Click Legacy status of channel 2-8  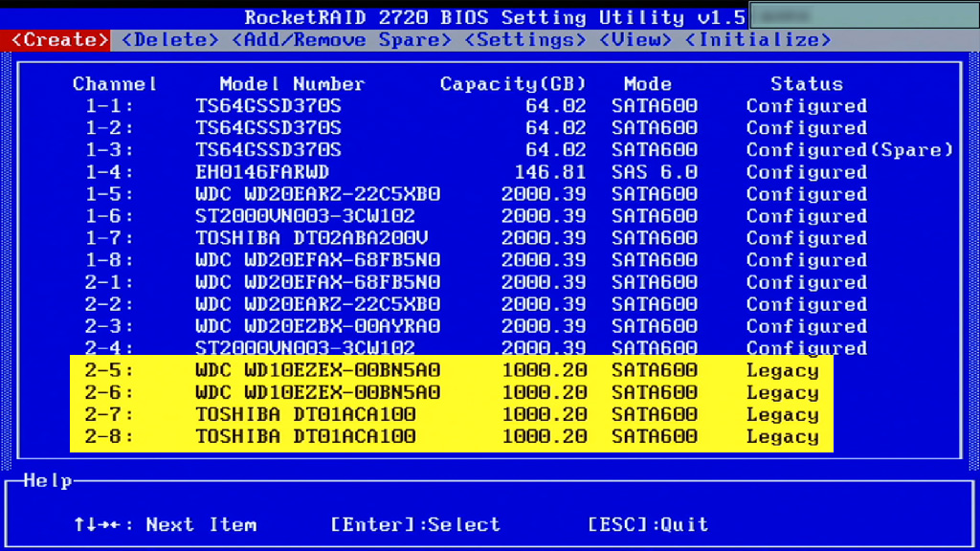pyautogui.click(x=783, y=436)
